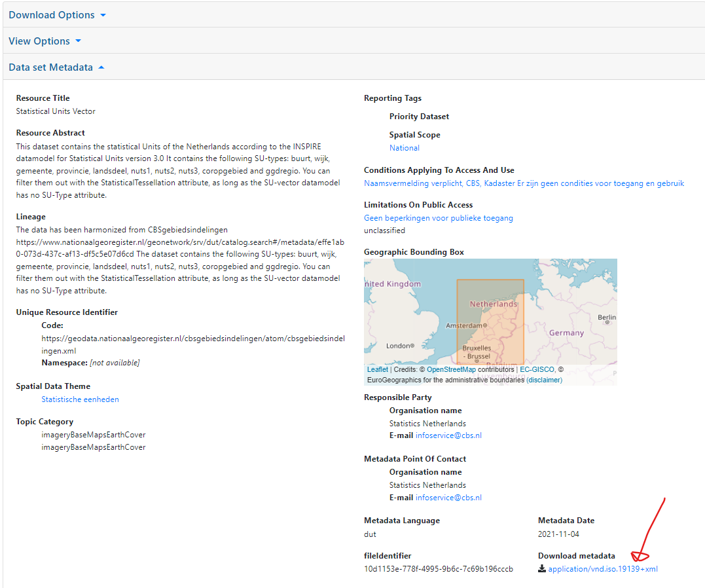Open the map disclaimer link
Viewport: 705px width, 588px height.
544,380
